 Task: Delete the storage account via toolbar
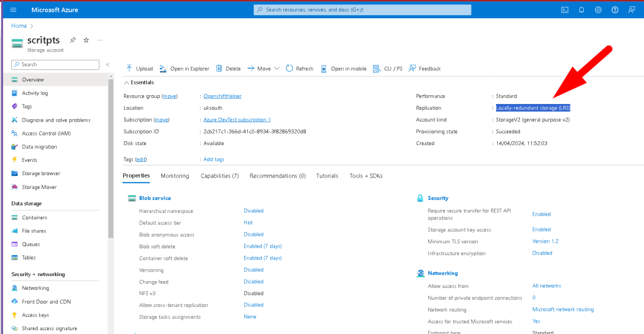229,69
